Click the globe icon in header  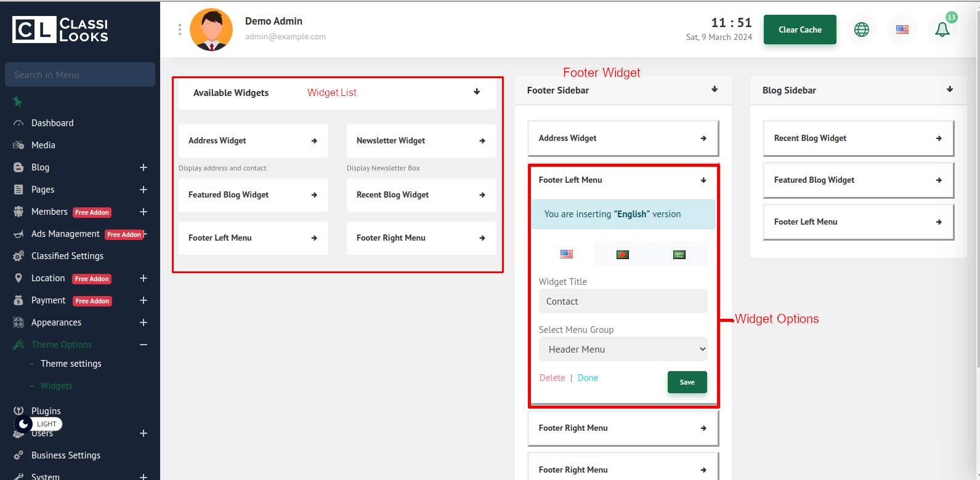click(x=861, y=30)
